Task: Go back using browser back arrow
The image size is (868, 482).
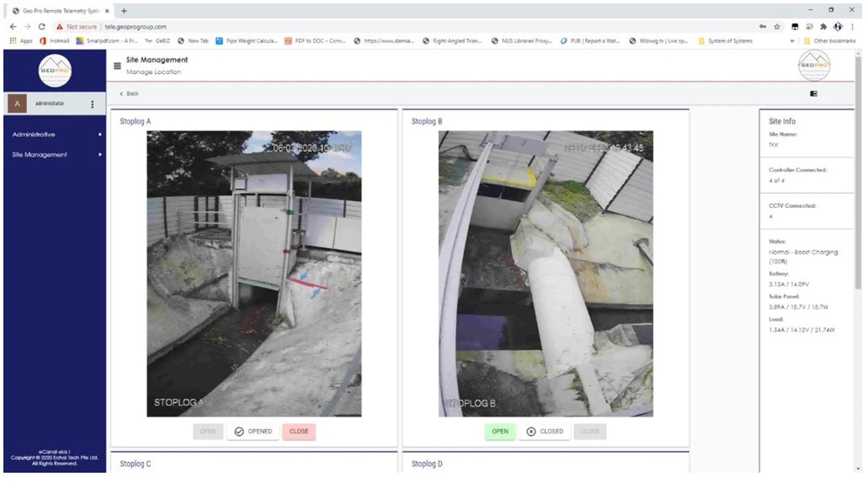Action: [13, 27]
